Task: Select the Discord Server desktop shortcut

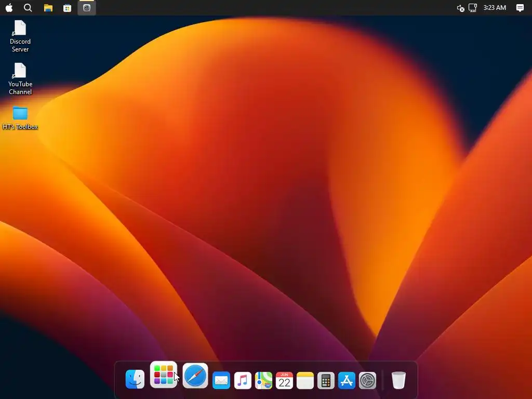Action: click(20, 36)
